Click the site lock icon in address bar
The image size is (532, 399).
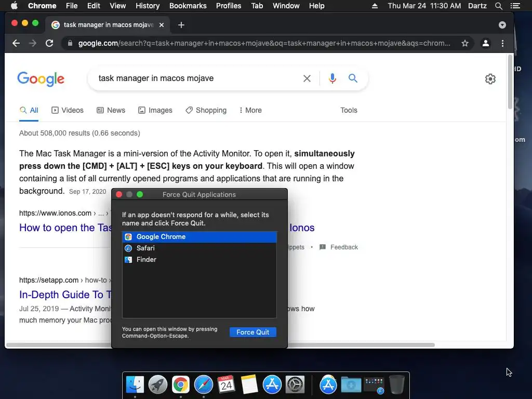point(70,43)
